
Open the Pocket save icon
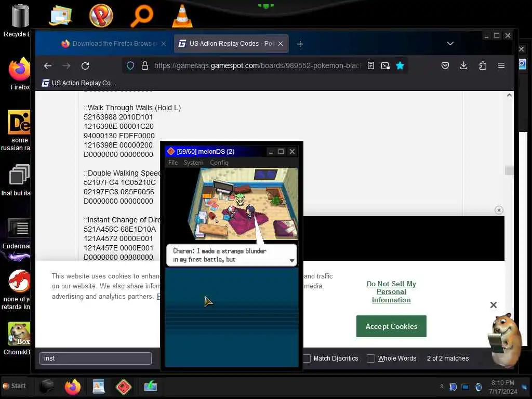[445, 65]
